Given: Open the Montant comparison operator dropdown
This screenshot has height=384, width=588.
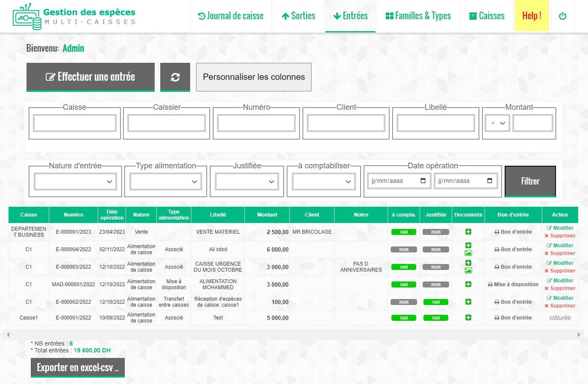Looking at the screenshot, I should 497,123.
